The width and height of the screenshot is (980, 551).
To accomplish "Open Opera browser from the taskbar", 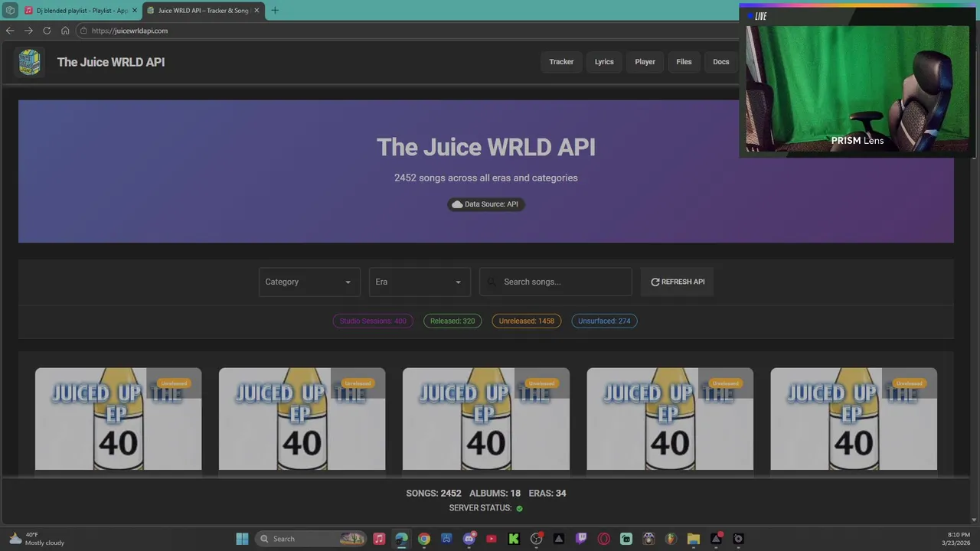I will (x=603, y=539).
